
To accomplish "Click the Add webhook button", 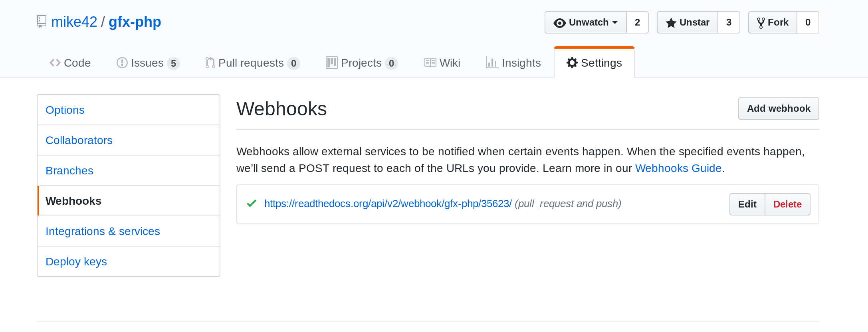I will point(778,109).
